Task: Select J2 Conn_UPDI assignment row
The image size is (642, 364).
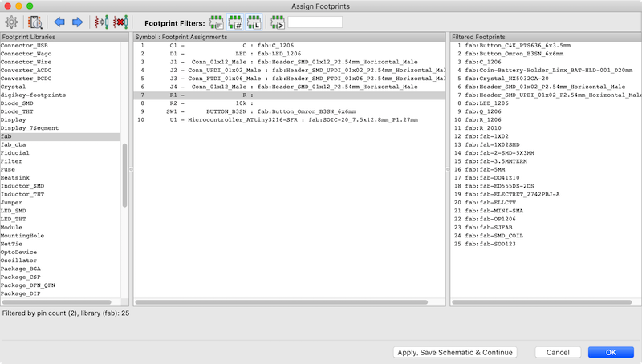Action: tap(290, 71)
